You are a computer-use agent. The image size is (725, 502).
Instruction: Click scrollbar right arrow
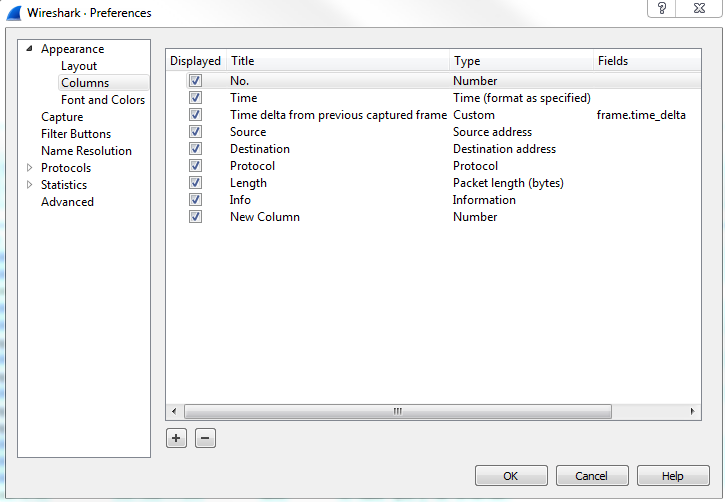[692, 411]
